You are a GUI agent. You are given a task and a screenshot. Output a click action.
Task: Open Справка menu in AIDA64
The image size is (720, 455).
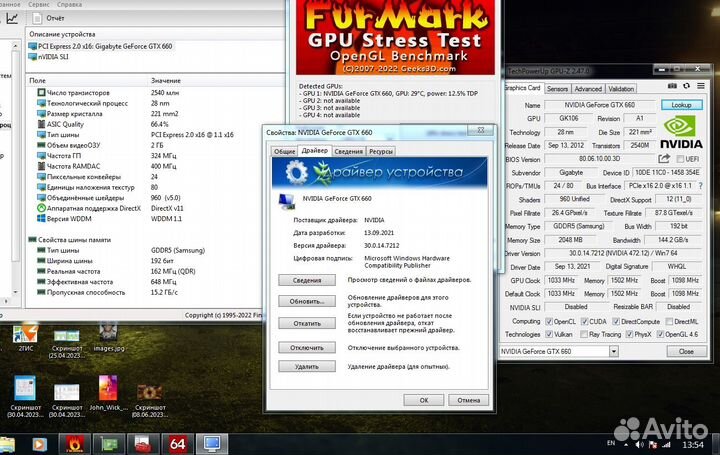click(x=69, y=4)
